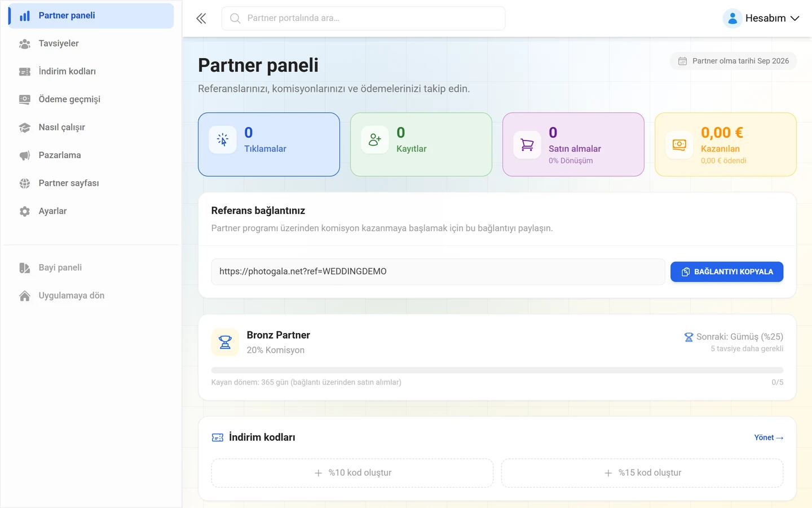Screen dimensions: 812x508
Task: Click the Partner paneli bar chart icon
Action: click(25, 16)
